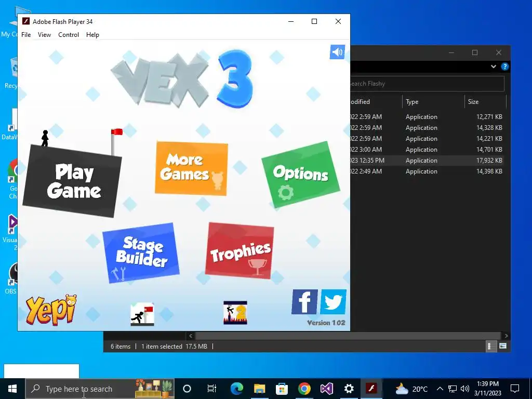Open the blue Help icon in Explorer
The image size is (532, 399).
point(505,66)
